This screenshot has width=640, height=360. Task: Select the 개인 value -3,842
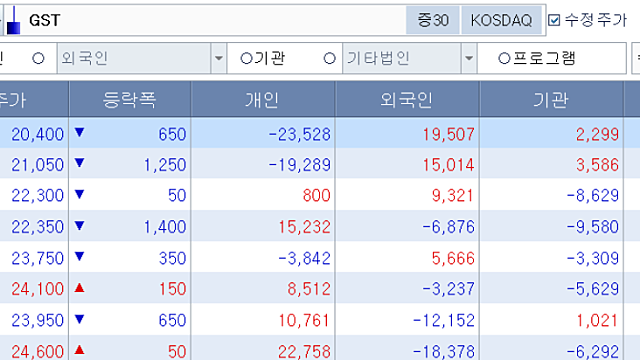tap(304, 258)
